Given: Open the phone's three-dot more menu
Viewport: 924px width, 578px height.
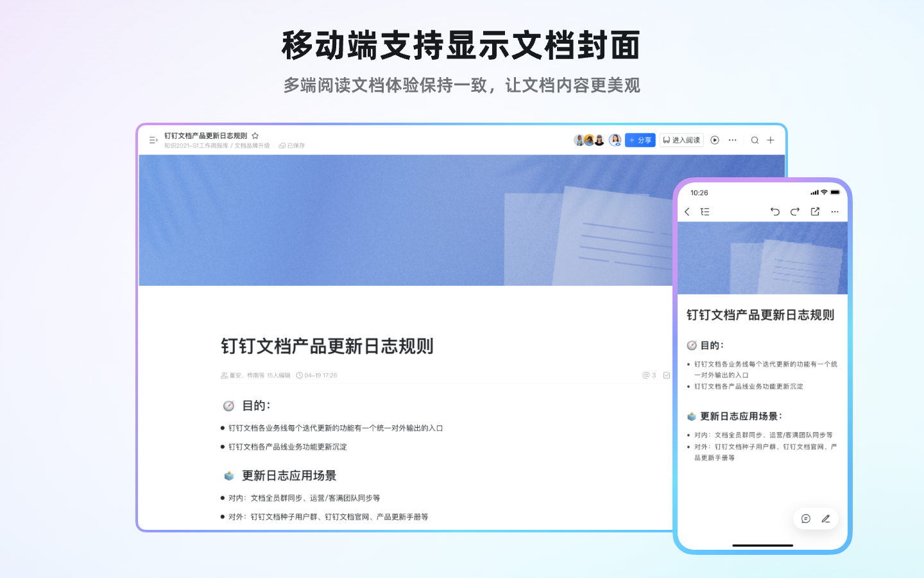Looking at the screenshot, I should (835, 212).
